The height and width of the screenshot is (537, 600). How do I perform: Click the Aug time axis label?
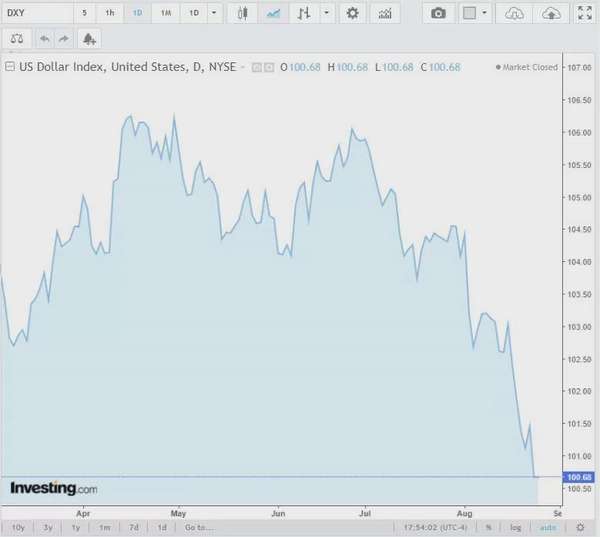(465, 514)
